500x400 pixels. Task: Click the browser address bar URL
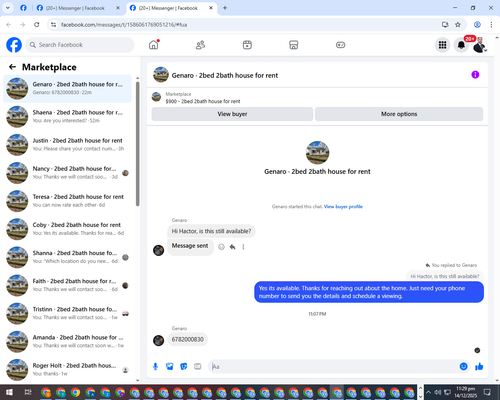124,25
